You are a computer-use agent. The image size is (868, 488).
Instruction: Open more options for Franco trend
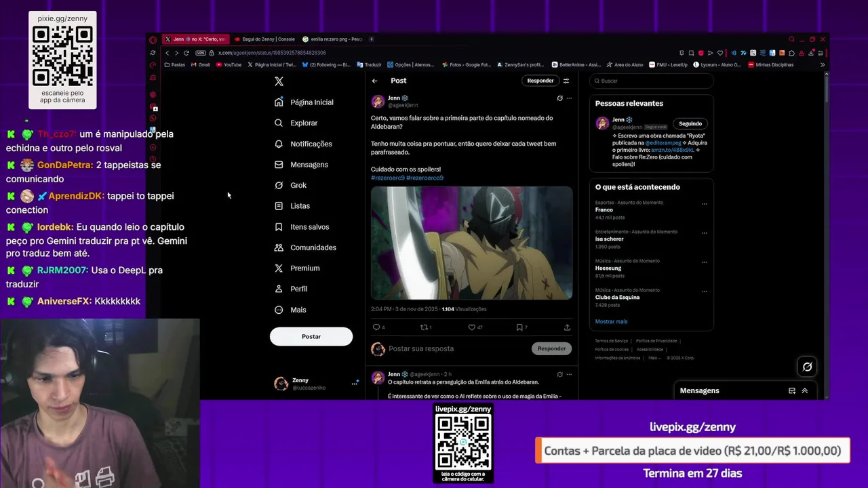point(704,203)
